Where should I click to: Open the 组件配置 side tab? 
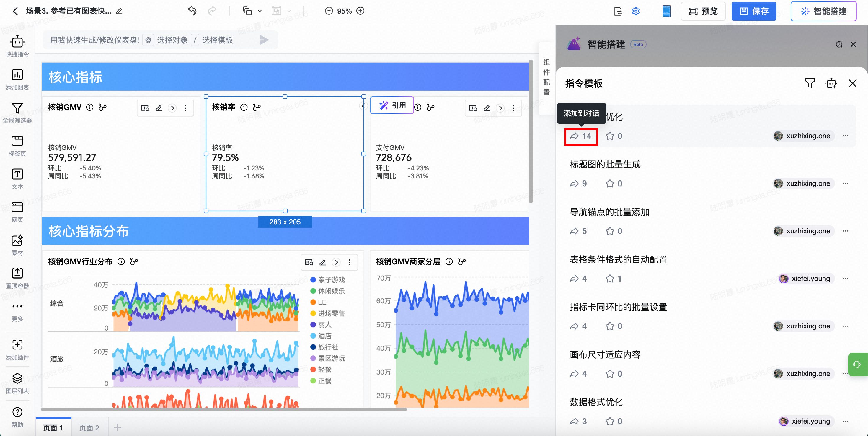(x=546, y=78)
